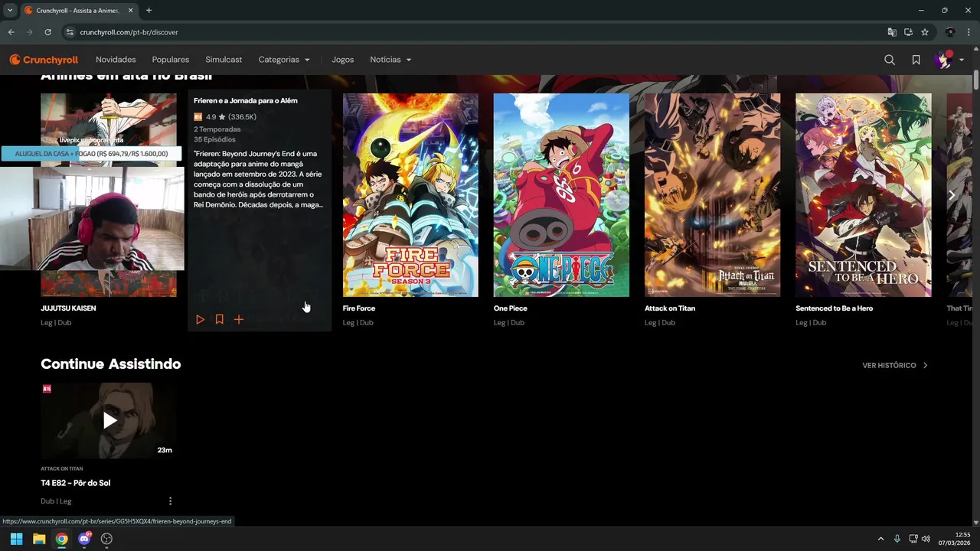The width and height of the screenshot is (980, 551).
Task: Open the tab search dropdown arrow
Action: [x=10, y=11]
